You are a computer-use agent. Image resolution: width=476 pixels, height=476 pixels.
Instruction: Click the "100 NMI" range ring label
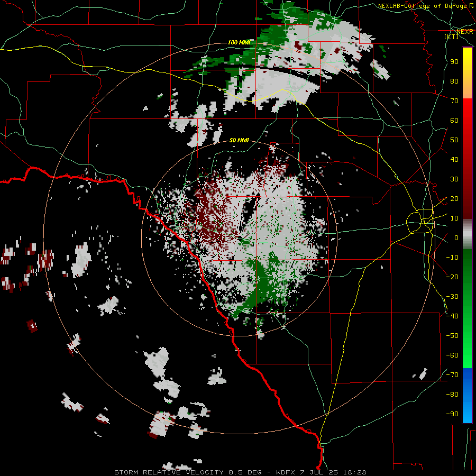pyautogui.click(x=239, y=42)
